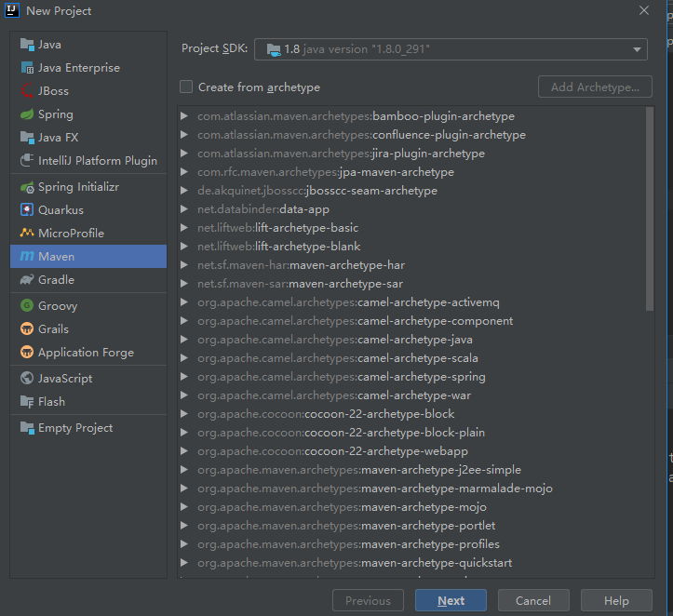The height and width of the screenshot is (616, 673).
Task: Open the Help button
Action: [616, 600]
